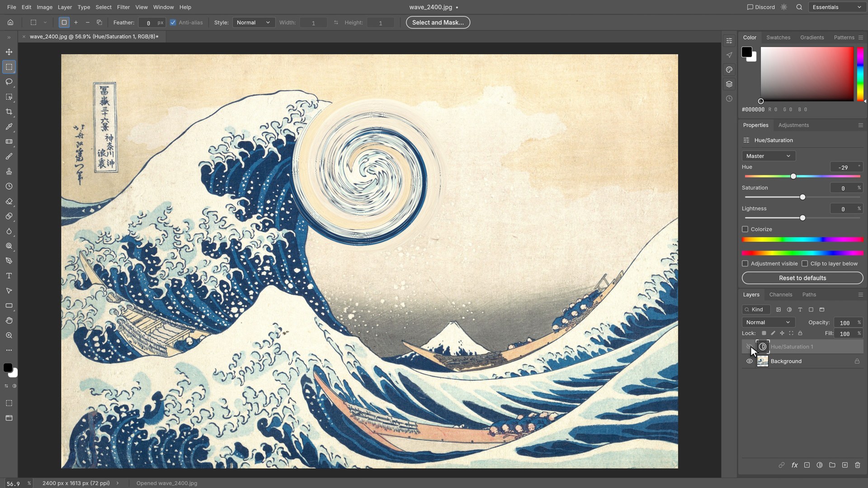Screen dimensions: 868x488
Task: Open the search magnifier icon
Action: click(799, 7)
